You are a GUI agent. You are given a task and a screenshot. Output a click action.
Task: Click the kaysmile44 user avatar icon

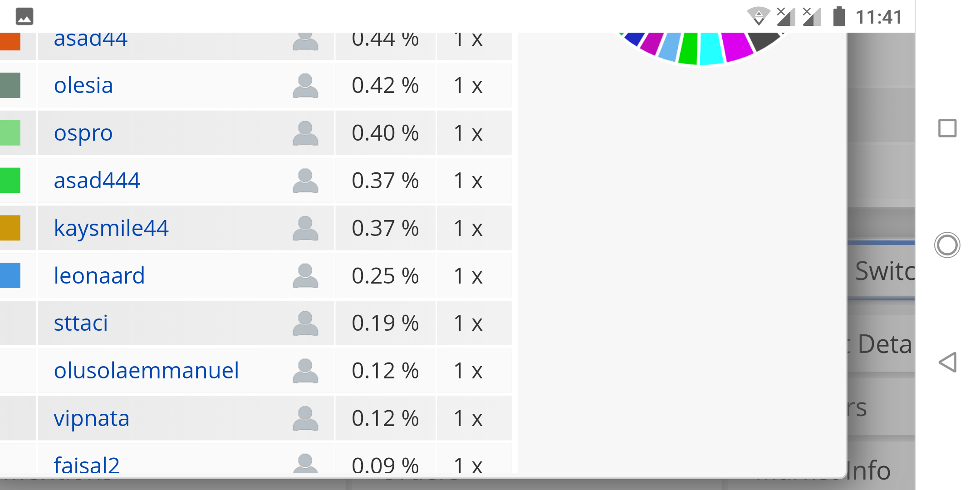(x=305, y=228)
